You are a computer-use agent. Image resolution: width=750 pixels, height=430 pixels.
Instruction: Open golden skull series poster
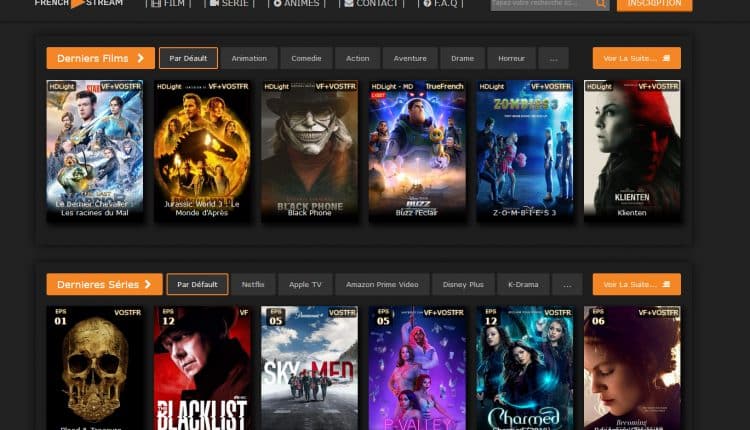95,368
